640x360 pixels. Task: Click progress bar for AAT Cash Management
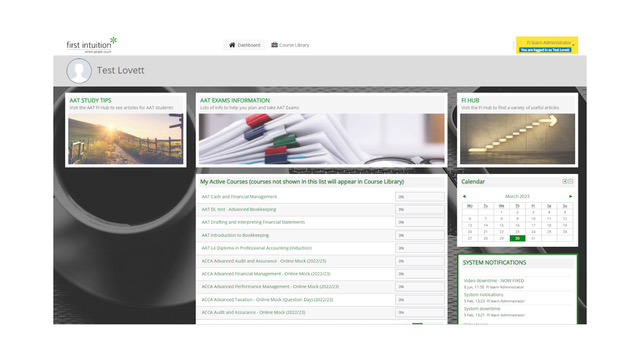(x=420, y=197)
